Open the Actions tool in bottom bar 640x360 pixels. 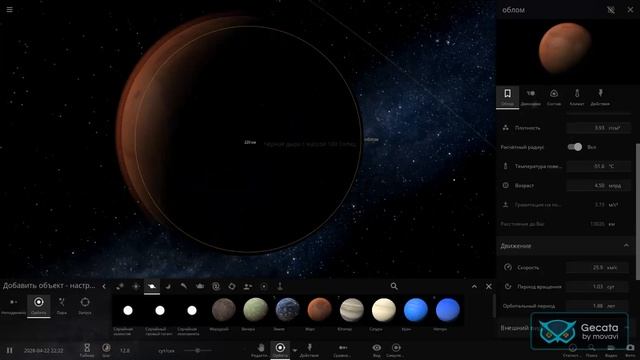[x=309, y=350]
